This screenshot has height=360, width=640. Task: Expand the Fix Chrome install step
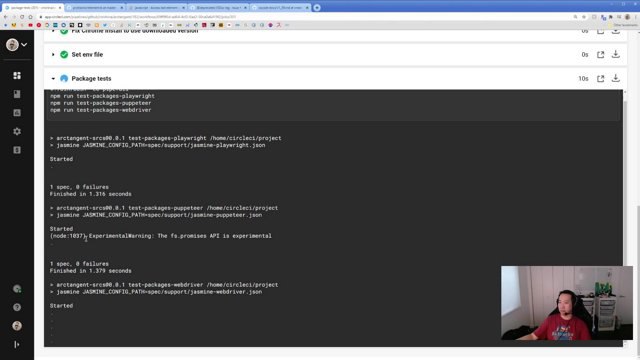pyautogui.click(x=53, y=31)
